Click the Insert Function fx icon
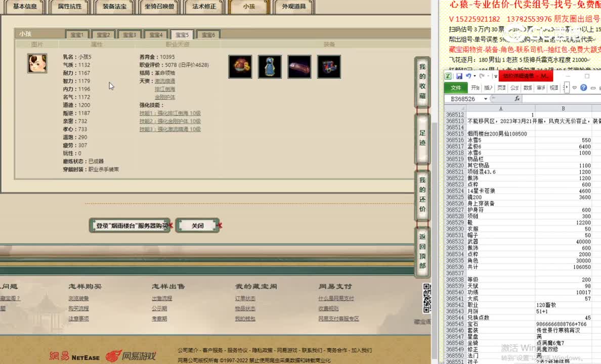This screenshot has height=364, width=601. 517,98
